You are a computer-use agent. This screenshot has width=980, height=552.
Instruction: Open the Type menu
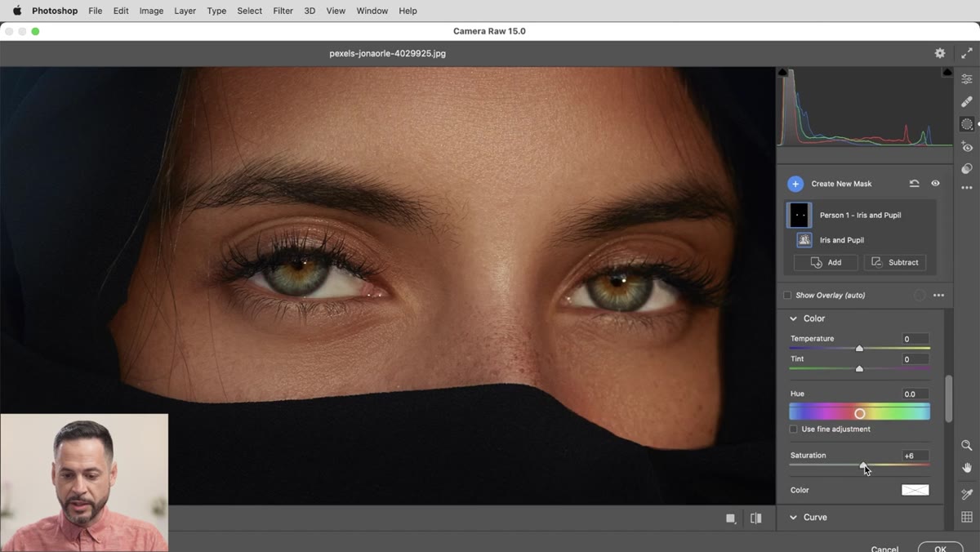point(216,11)
